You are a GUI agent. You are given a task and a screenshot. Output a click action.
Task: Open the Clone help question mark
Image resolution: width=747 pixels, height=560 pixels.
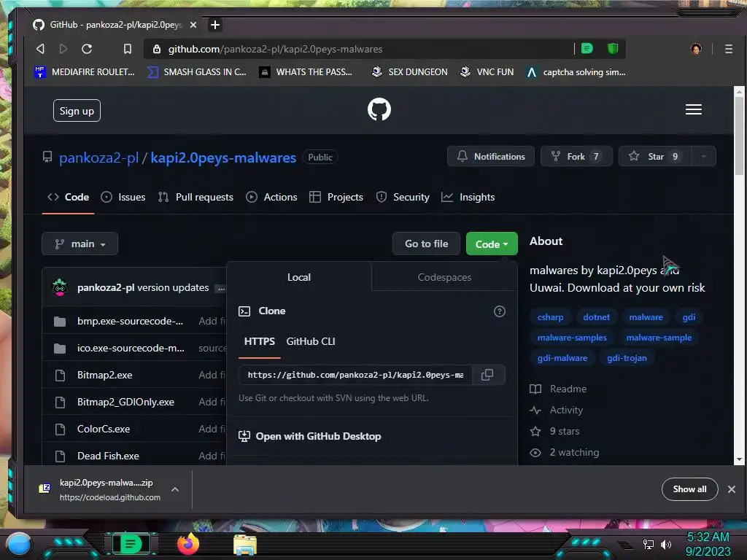coord(499,311)
